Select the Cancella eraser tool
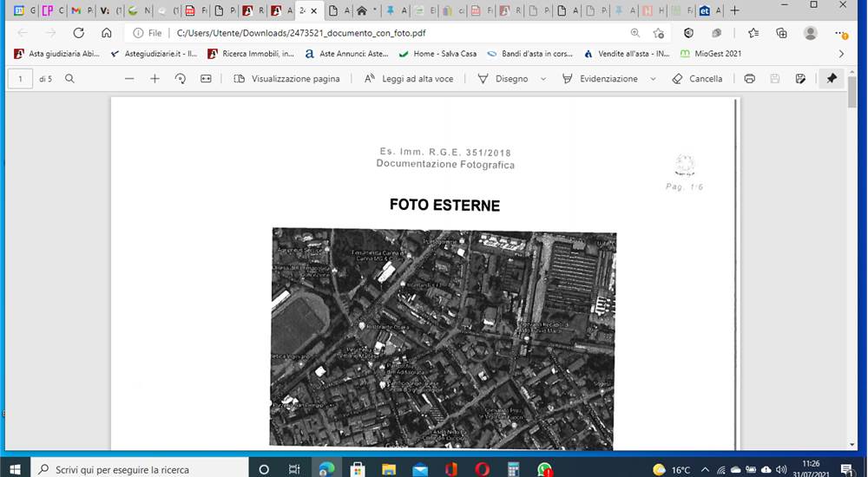Viewport: 868px width, 477px height. coord(697,79)
